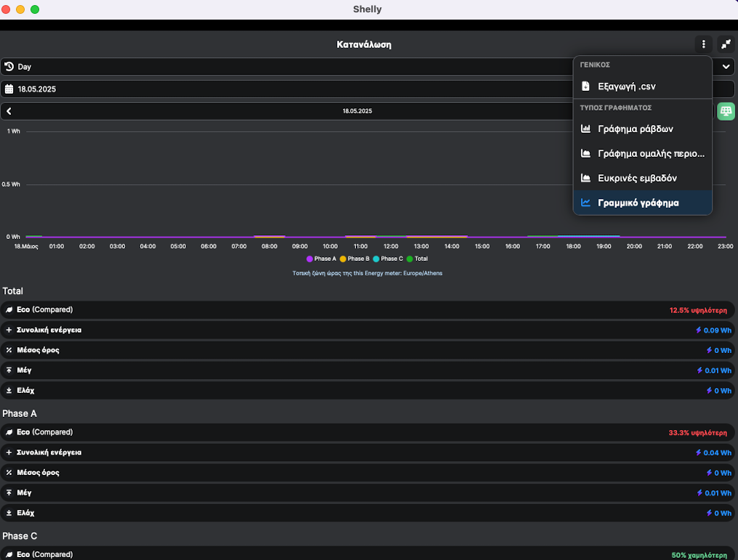Click leaf icon in Total Eco row
The height and width of the screenshot is (560, 738).
pos(9,309)
